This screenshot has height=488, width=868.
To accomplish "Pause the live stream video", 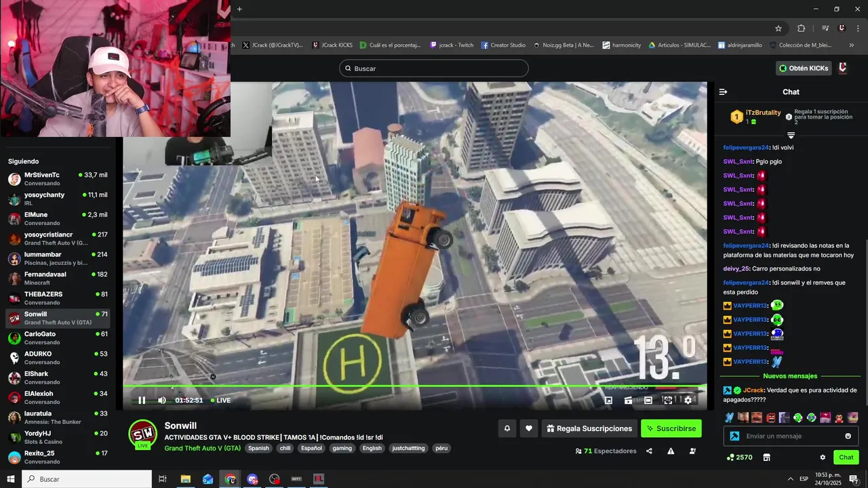I will pos(142,400).
